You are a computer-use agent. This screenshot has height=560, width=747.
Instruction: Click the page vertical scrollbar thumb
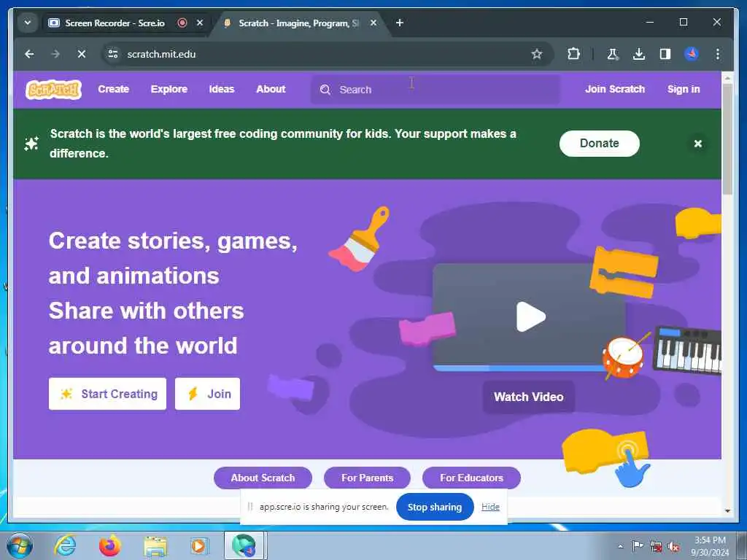tap(727, 139)
